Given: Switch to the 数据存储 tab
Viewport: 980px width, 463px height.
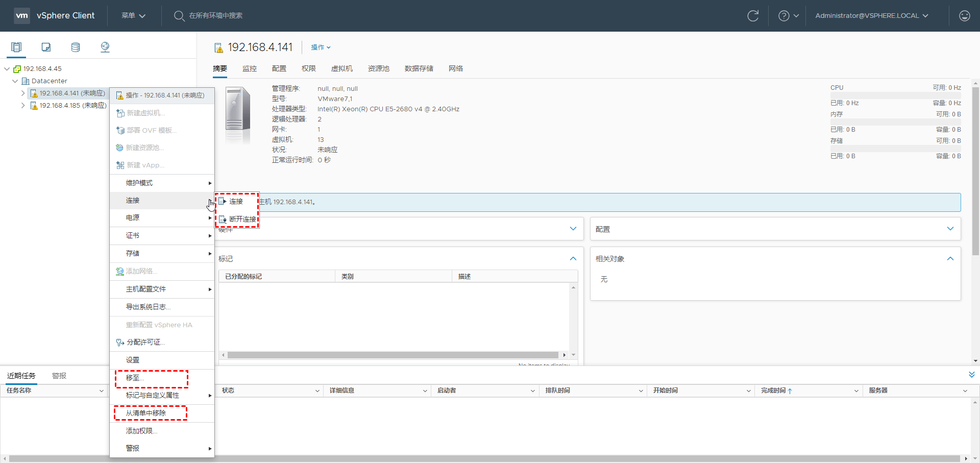Looking at the screenshot, I should (419, 69).
